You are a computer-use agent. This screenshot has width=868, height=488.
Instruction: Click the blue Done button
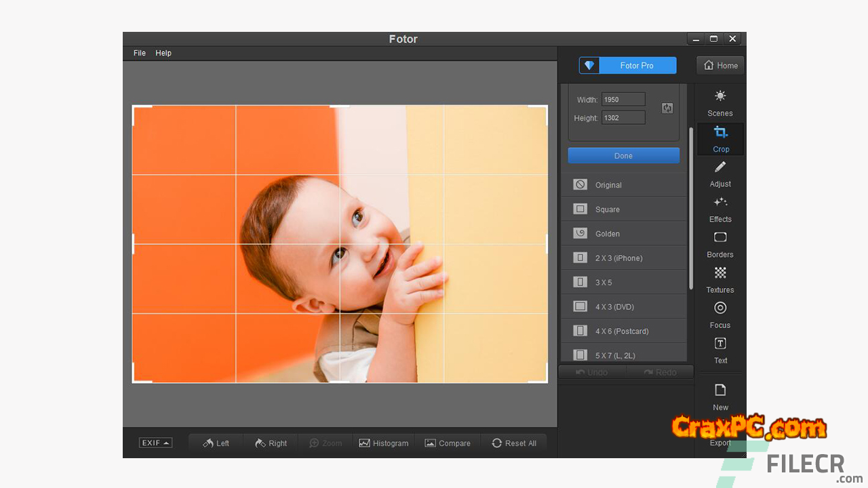coord(623,156)
